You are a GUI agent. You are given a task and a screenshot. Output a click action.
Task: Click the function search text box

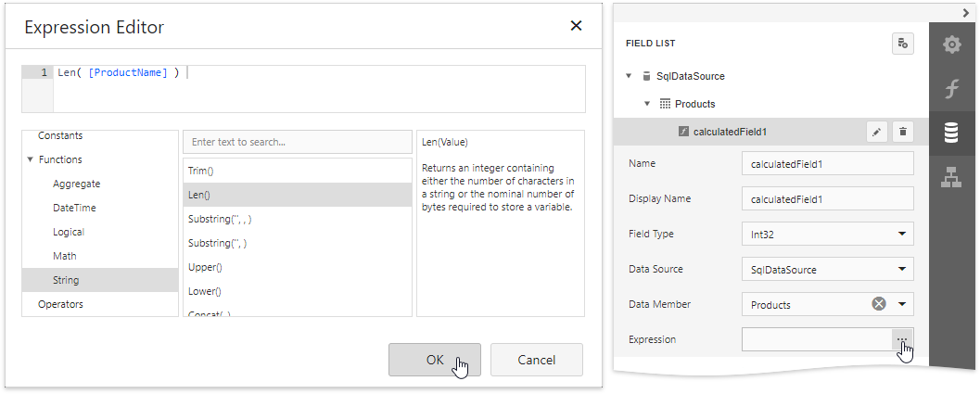point(297,142)
